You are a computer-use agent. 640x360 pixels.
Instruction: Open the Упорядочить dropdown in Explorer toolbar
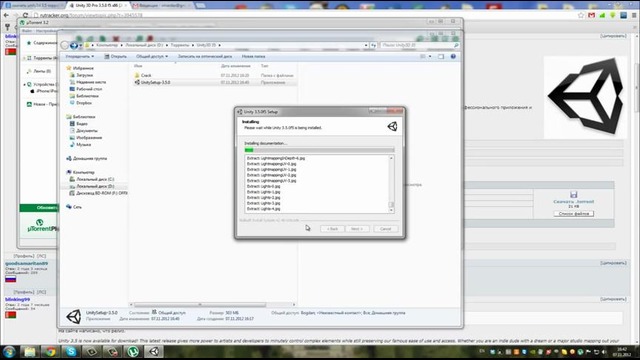[x=80, y=56]
